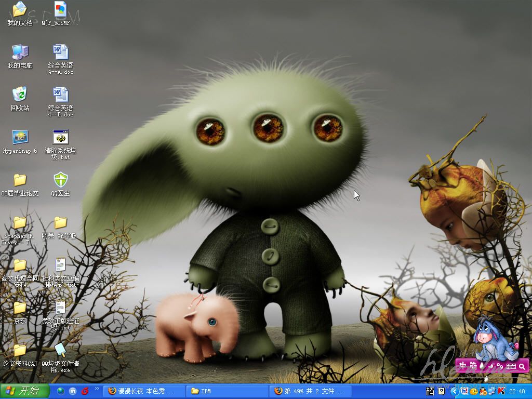
Task: Click the Kaspersky tray icon
Action: pos(502,391)
